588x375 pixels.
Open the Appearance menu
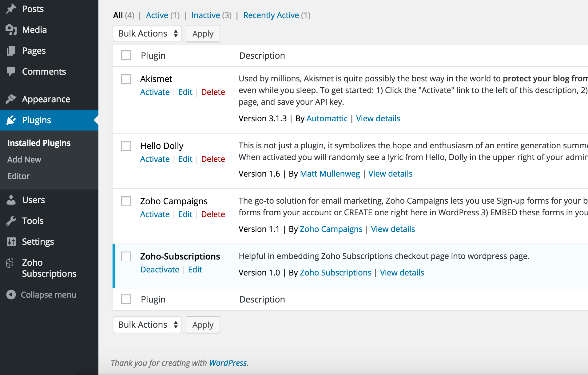tap(49, 99)
